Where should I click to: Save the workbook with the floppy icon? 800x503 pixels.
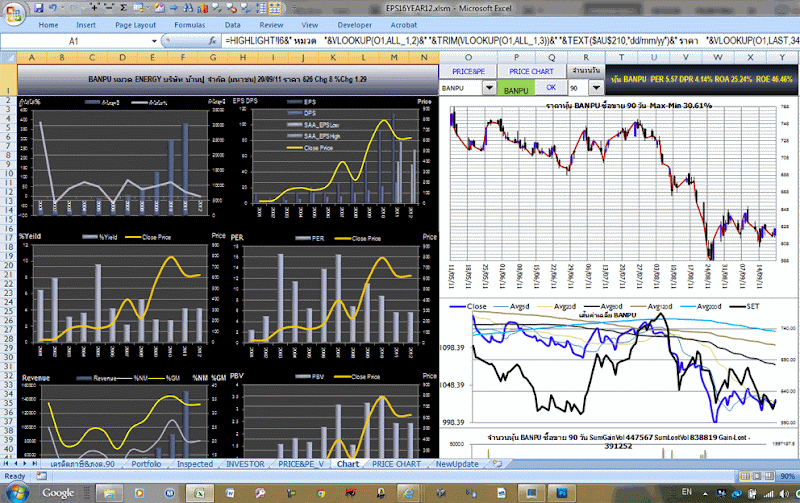pos(39,8)
